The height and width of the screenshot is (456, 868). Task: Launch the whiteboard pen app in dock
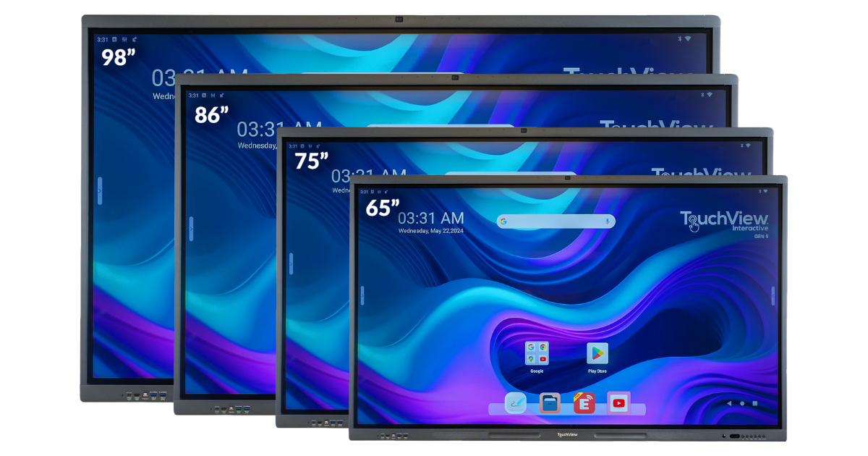pyautogui.click(x=516, y=402)
